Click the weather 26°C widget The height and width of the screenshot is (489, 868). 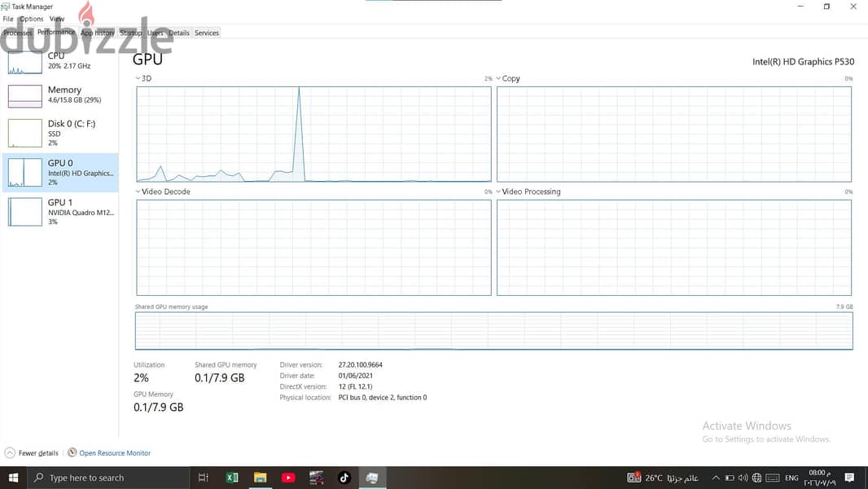click(663, 478)
